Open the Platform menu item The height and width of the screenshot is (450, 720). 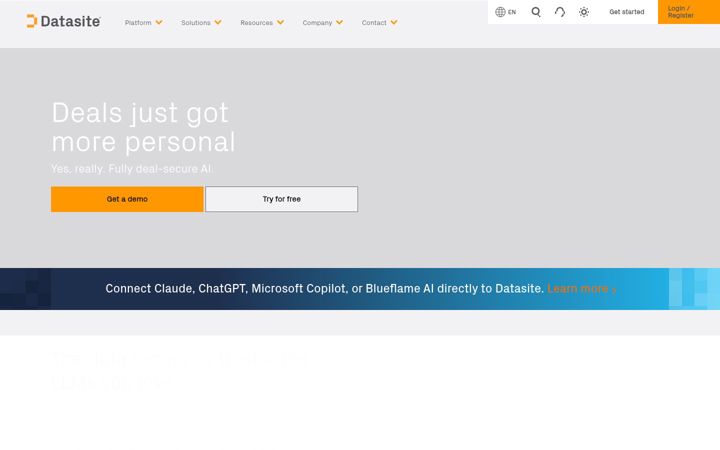138,22
